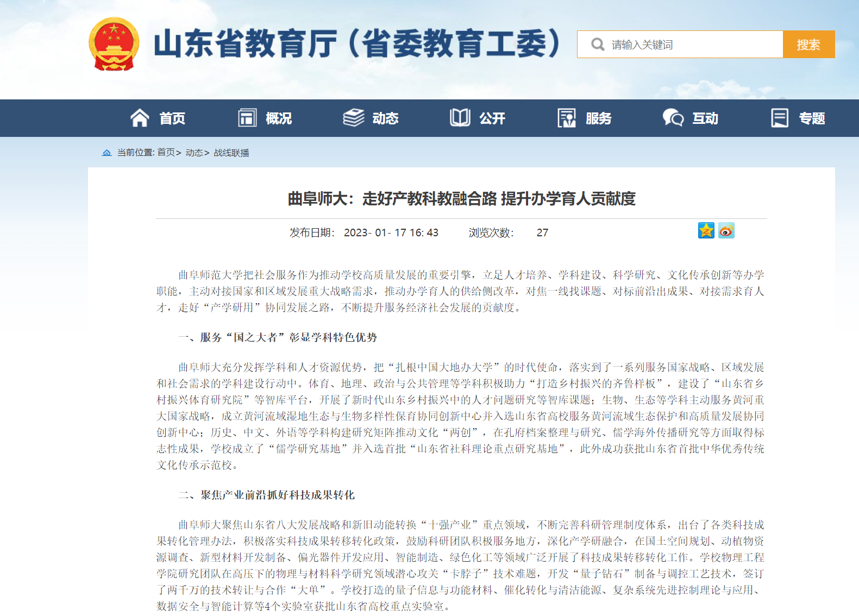Open 战线联播 breadcrumb link
Viewport: 859px width, 616px height.
[231, 153]
